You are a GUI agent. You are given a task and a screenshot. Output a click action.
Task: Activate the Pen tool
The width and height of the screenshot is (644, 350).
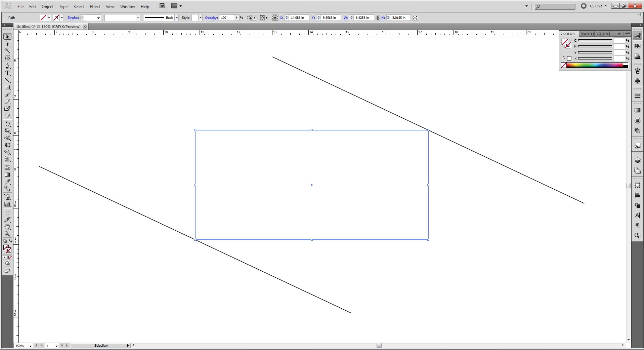coord(7,66)
